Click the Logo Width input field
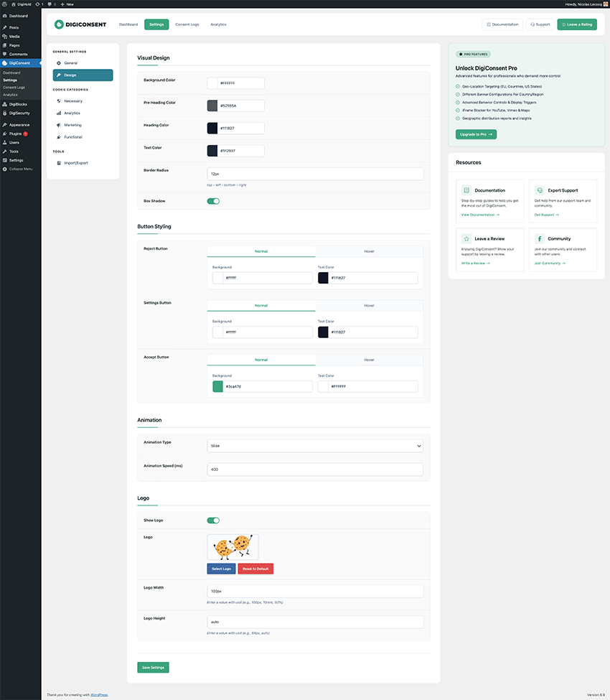This screenshot has height=700, width=610. (x=315, y=591)
